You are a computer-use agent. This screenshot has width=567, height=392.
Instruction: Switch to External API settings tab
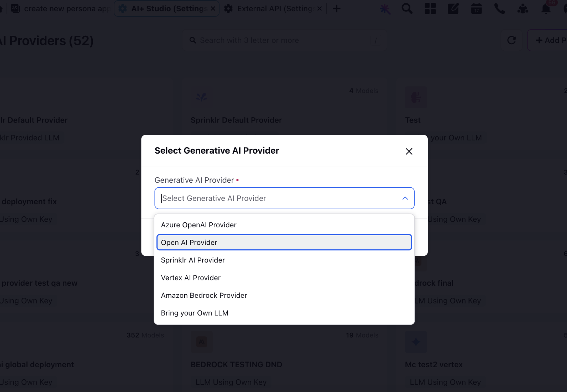click(276, 8)
